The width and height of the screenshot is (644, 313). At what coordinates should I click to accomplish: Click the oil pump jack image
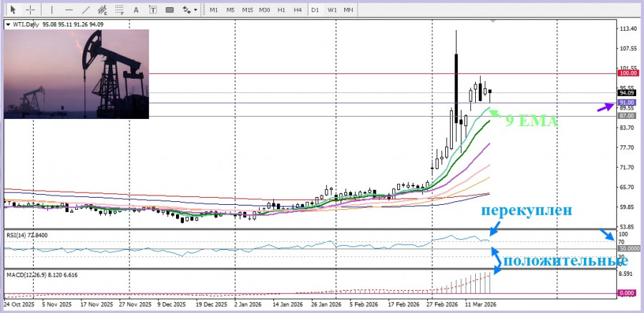point(77,73)
